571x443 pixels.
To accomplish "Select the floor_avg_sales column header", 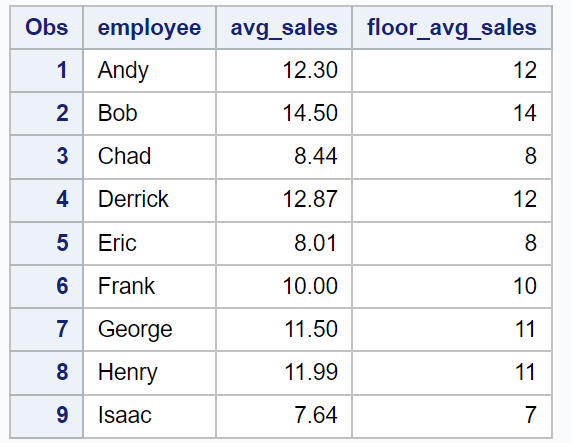I will 452,27.
